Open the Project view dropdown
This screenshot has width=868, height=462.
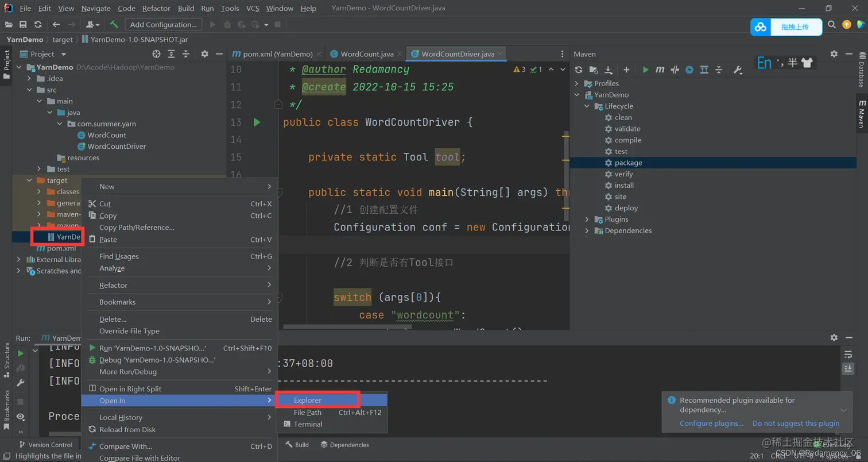63,54
